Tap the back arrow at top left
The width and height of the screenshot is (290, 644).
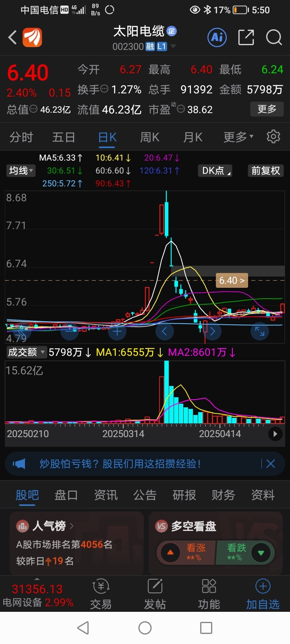(x=12, y=38)
